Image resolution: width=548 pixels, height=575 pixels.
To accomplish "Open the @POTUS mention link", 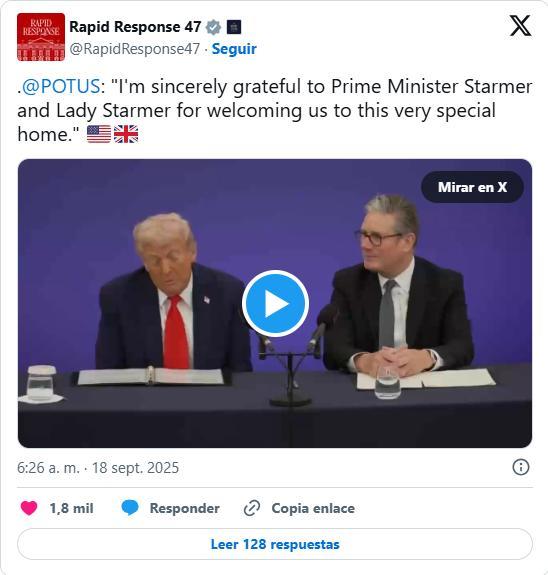I will (61, 87).
